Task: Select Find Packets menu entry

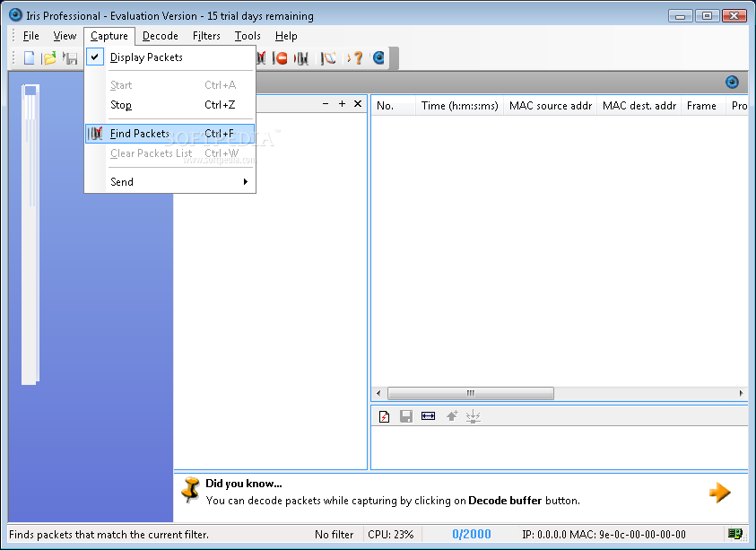Action: click(x=169, y=134)
